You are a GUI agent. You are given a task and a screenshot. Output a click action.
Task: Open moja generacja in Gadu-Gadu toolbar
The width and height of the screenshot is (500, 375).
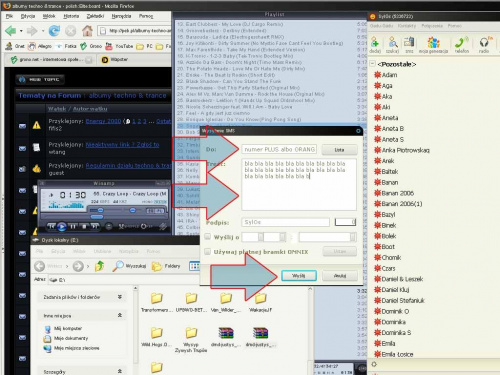tap(433, 45)
